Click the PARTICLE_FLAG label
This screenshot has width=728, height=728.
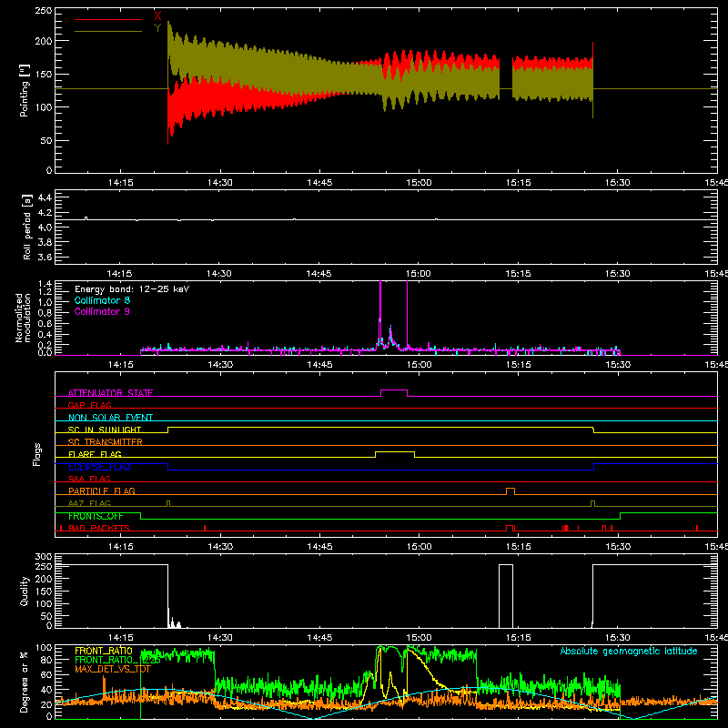click(x=102, y=490)
